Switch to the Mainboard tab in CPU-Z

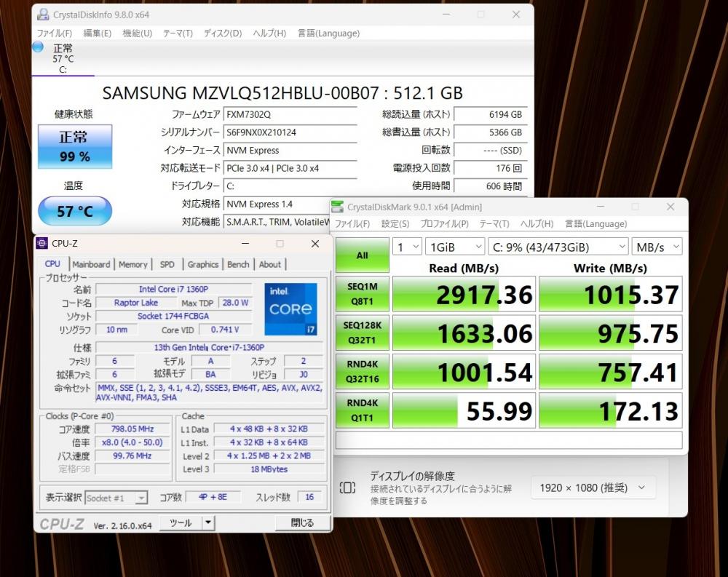pos(91,264)
